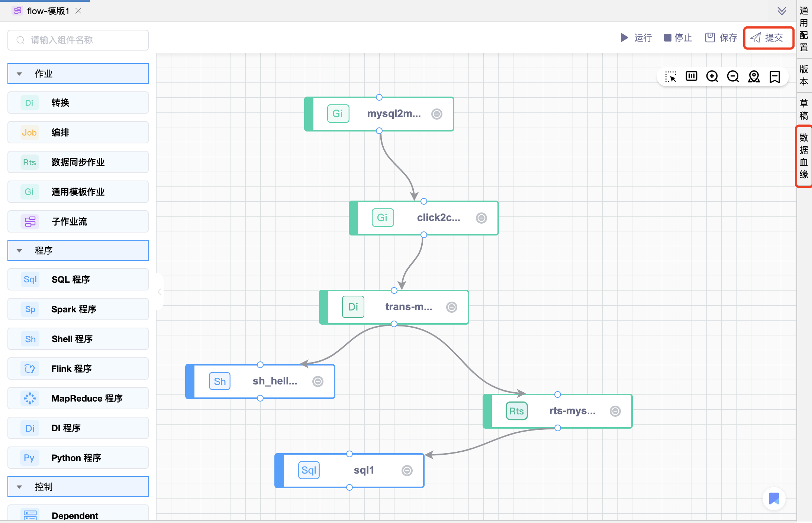Expand the double-chevron dropdown at top right
This screenshot has width=812, height=523.
[782, 11]
